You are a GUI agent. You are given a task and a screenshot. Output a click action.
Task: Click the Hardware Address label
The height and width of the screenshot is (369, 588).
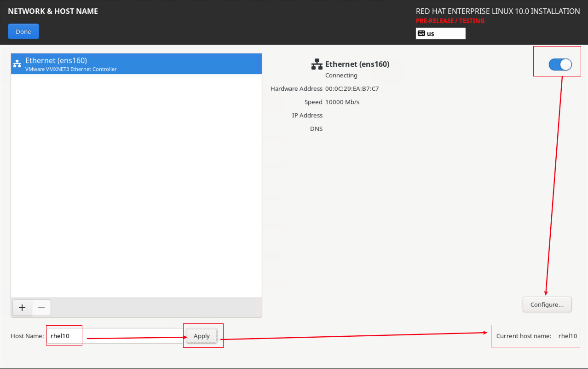(297, 88)
